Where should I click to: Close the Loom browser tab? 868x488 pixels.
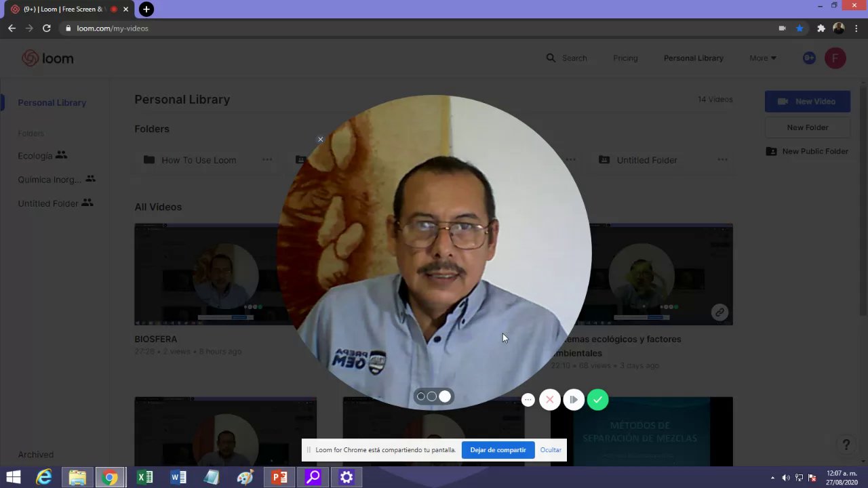pos(125,9)
